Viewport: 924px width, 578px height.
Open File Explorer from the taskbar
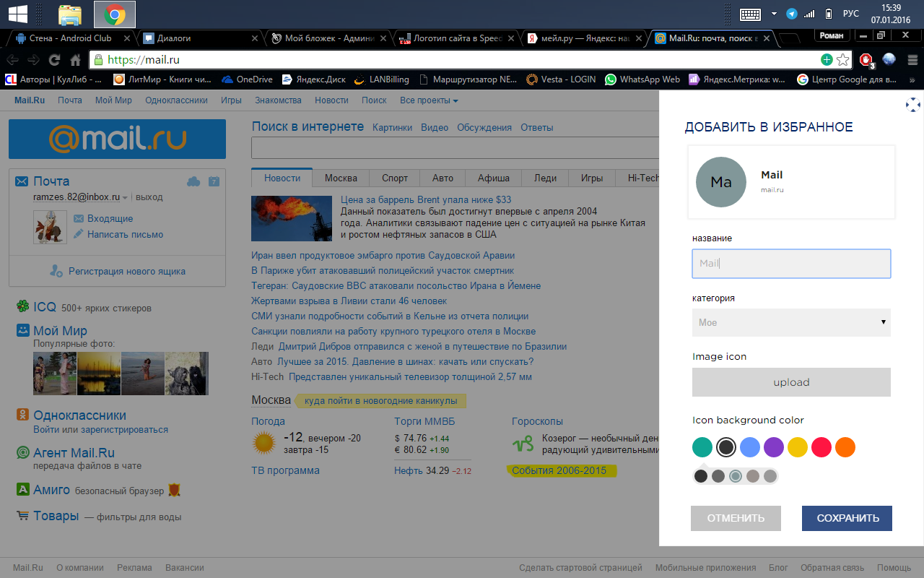[x=70, y=14]
